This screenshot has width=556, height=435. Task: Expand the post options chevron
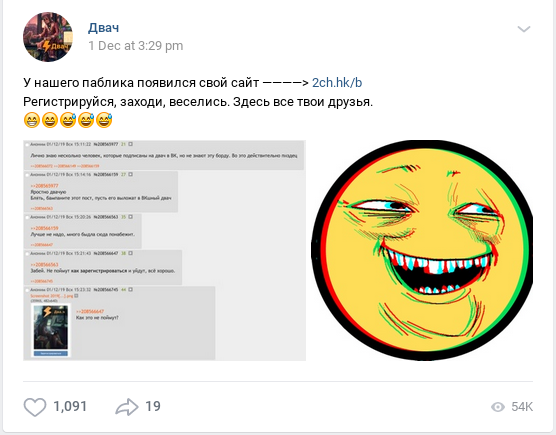524,29
